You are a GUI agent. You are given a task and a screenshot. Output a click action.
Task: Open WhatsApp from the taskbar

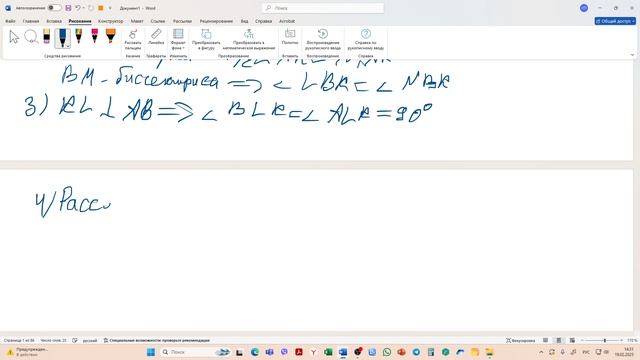coord(387,352)
